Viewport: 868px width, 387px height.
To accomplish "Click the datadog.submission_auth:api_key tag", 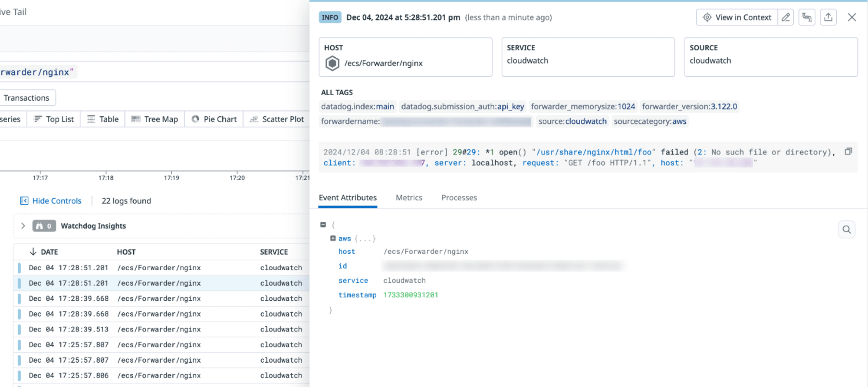I will pyautogui.click(x=463, y=107).
